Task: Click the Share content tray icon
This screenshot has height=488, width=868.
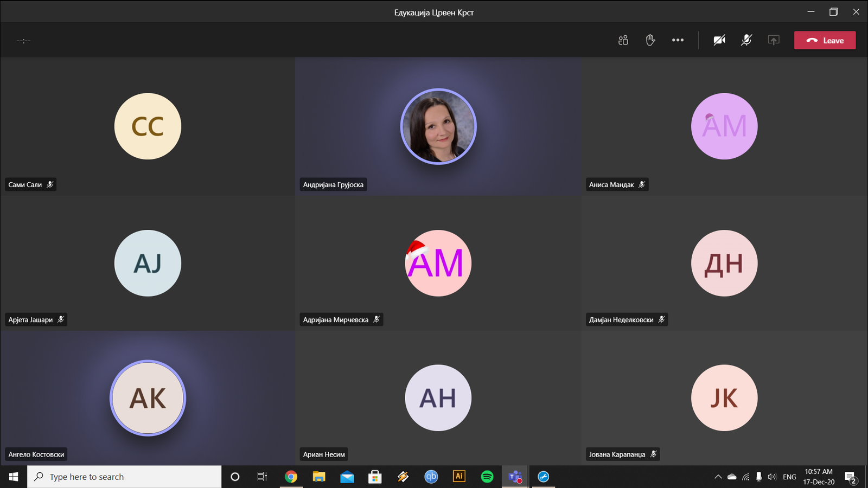Action: 774,40
